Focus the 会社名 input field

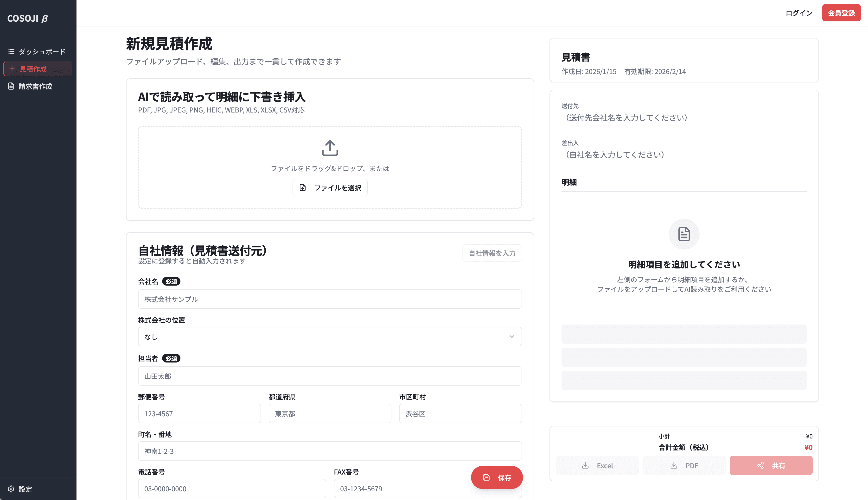tap(330, 299)
